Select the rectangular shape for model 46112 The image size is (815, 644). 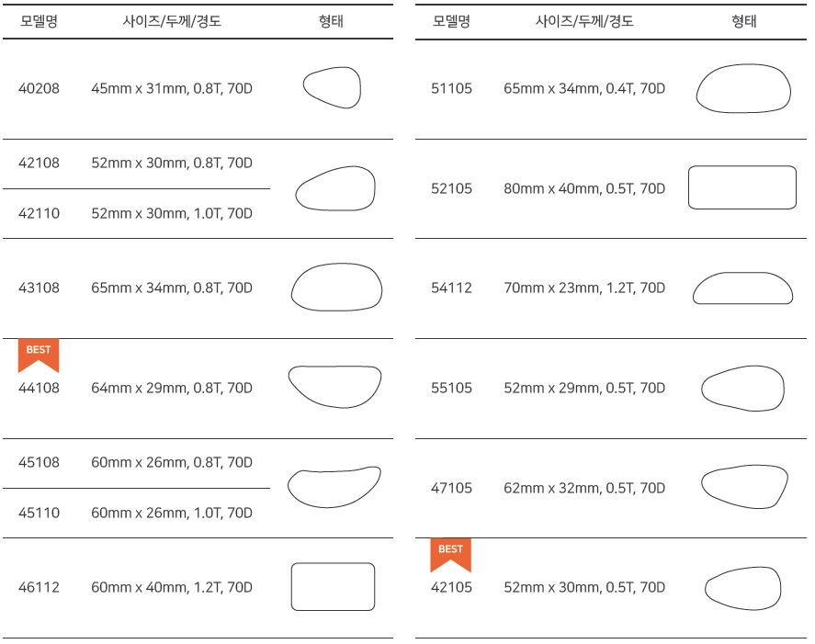[333, 586]
